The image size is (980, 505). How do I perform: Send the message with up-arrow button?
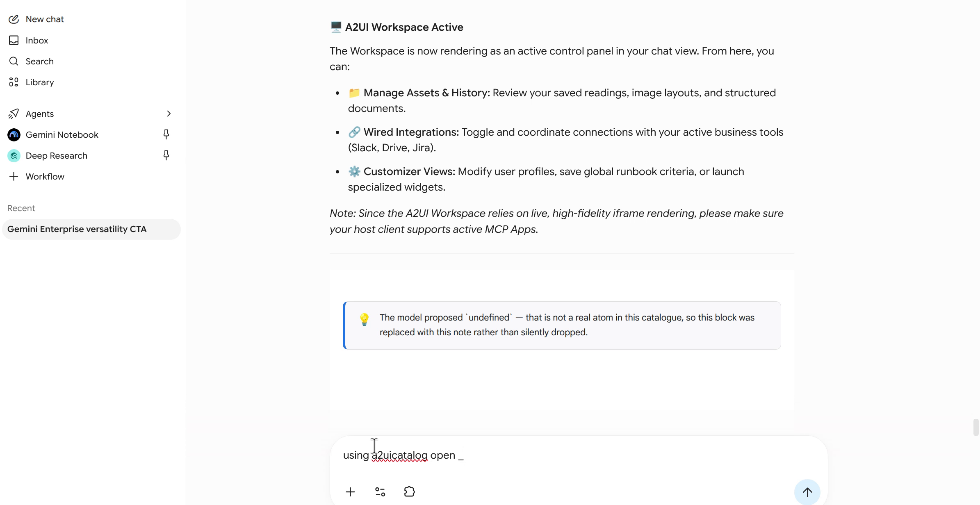pyautogui.click(x=807, y=492)
